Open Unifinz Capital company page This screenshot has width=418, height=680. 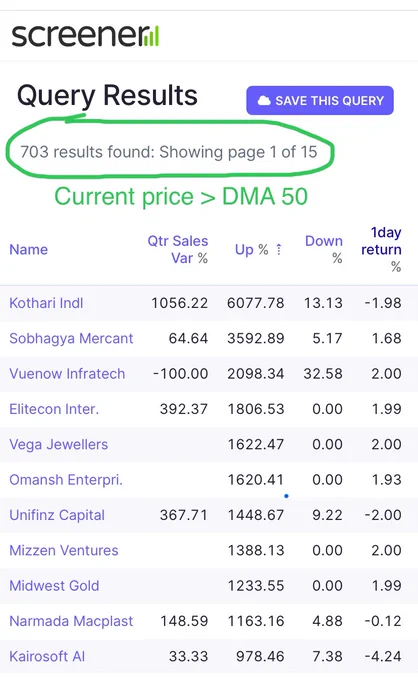point(57,515)
